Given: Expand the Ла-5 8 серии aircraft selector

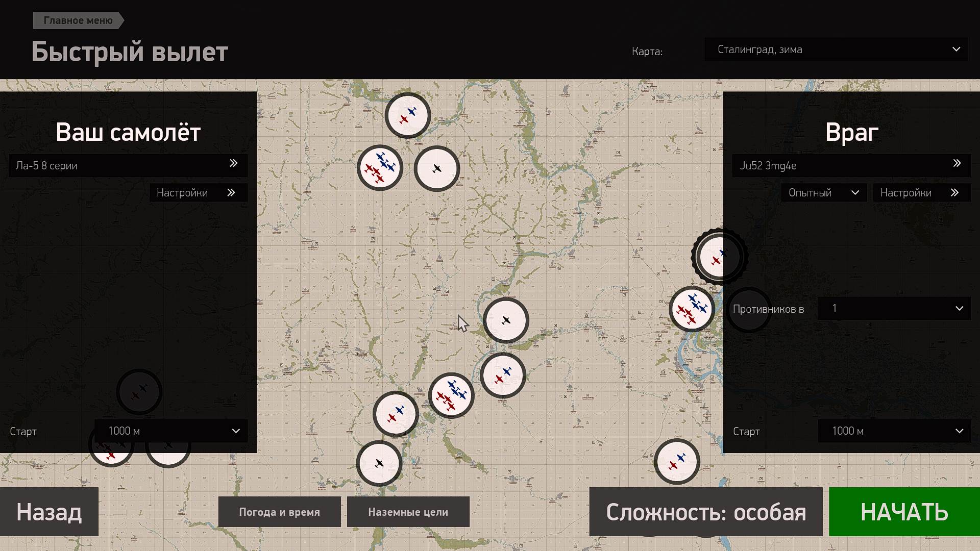Looking at the screenshot, I should pyautogui.click(x=128, y=165).
